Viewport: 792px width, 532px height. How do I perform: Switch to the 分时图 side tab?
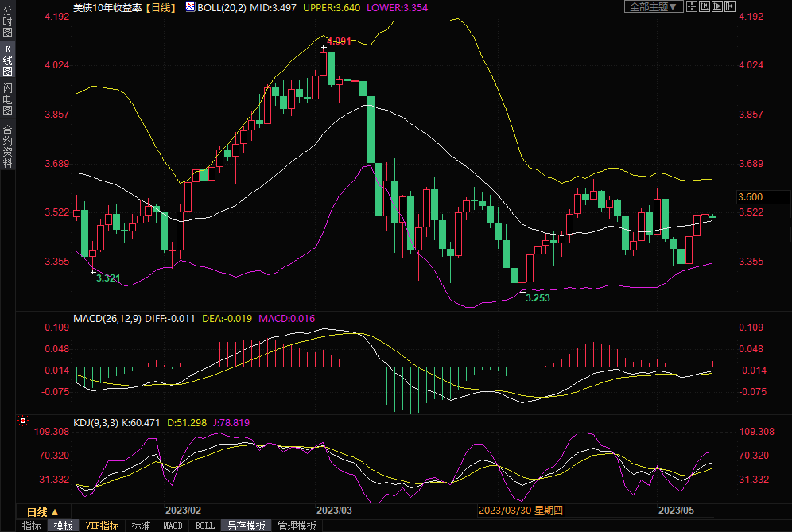[x=7, y=27]
